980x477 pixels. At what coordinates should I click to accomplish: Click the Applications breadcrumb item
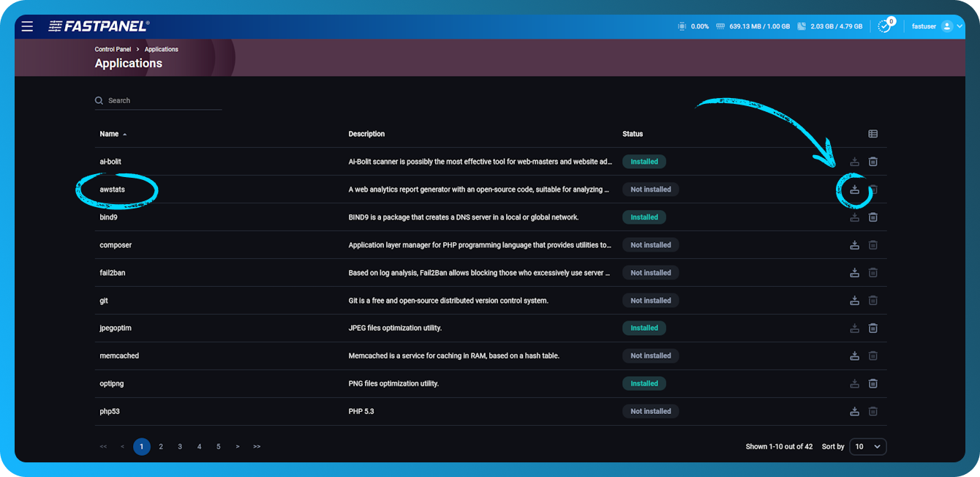(x=161, y=49)
